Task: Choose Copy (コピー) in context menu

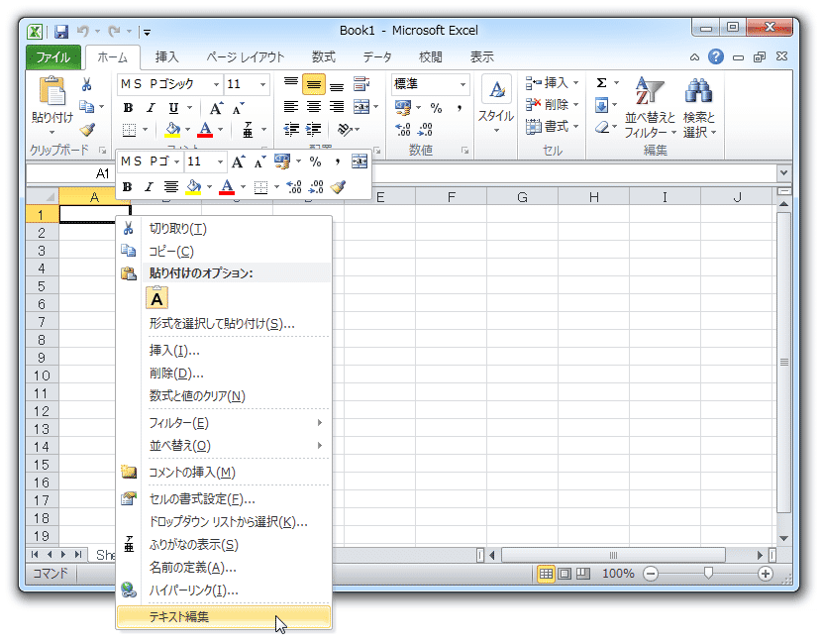Action: click(225, 252)
